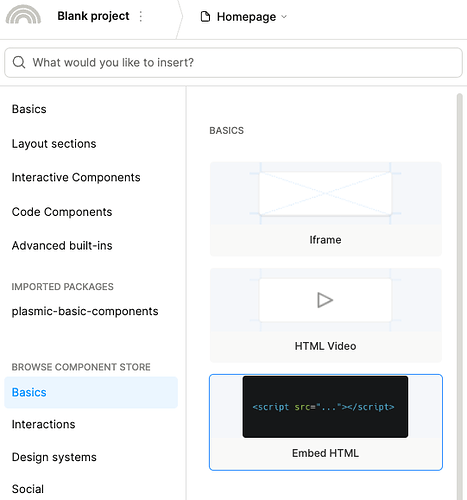
Task: Click the insert search field
Action: pyautogui.click(x=233, y=63)
